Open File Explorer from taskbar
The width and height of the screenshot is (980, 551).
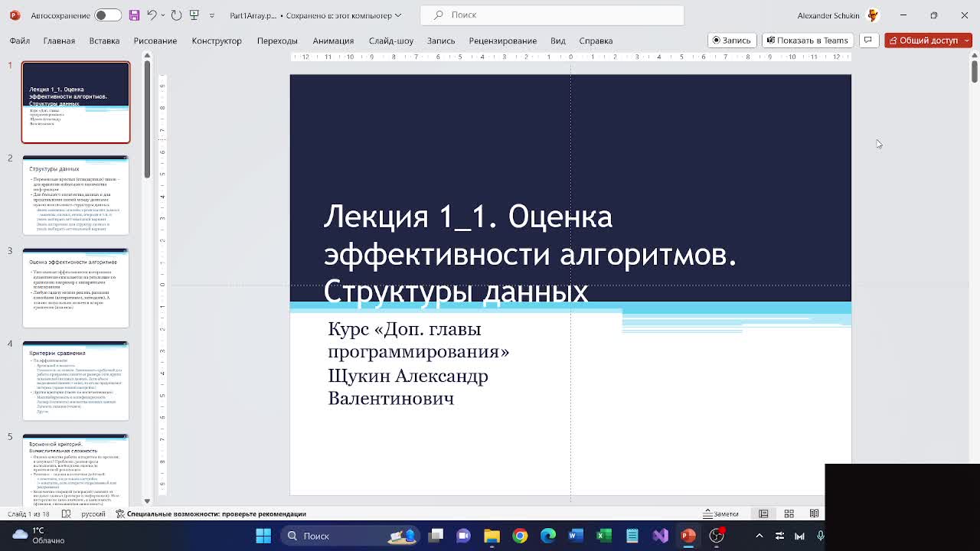pos(492,536)
